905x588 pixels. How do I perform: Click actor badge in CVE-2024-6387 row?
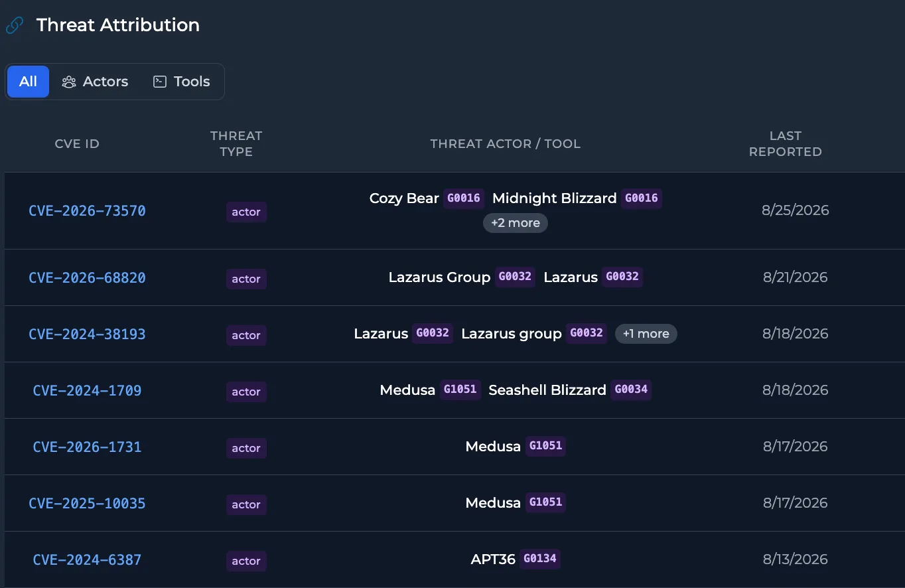pyautogui.click(x=246, y=561)
